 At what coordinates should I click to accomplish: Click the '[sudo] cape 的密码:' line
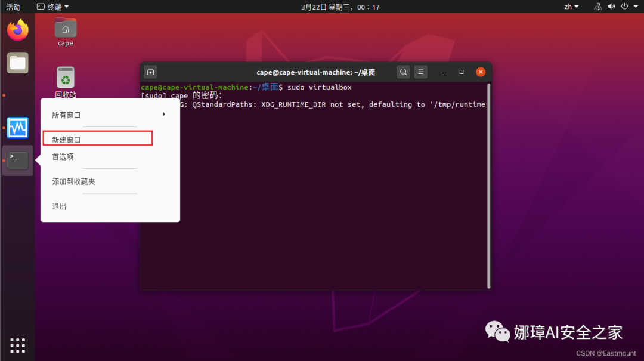click(181, 96)
